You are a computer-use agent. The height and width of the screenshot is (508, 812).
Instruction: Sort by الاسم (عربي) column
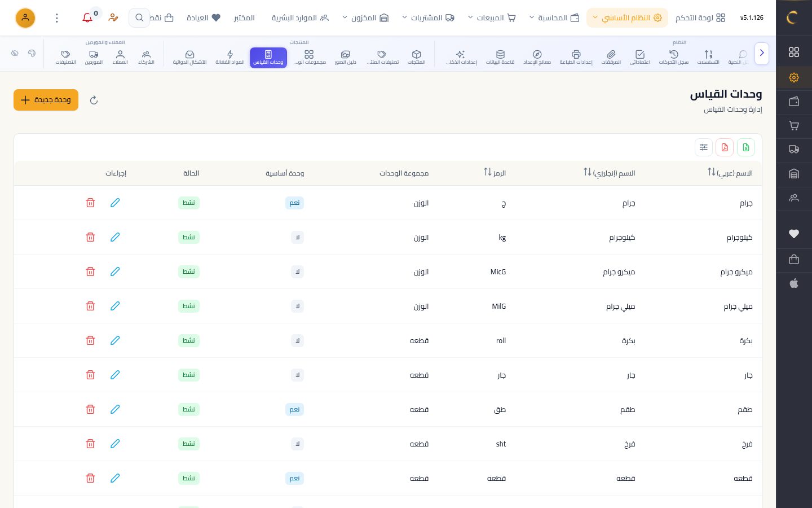[x=730, y=173]
